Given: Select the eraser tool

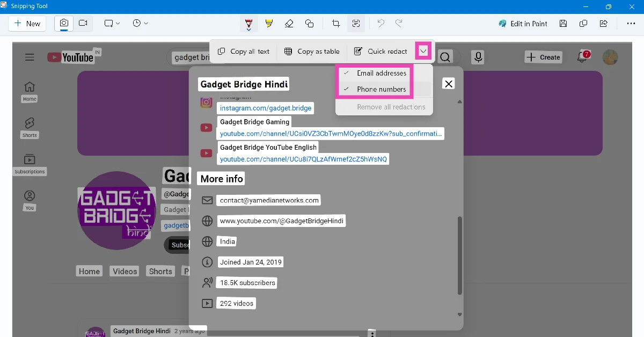Looking at the screenshot, I should [x=289, y=24].
